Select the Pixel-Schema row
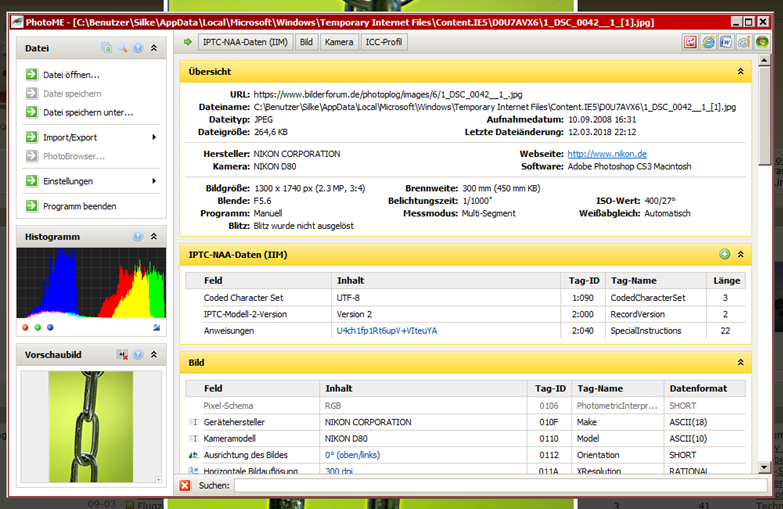 (465, 406)
